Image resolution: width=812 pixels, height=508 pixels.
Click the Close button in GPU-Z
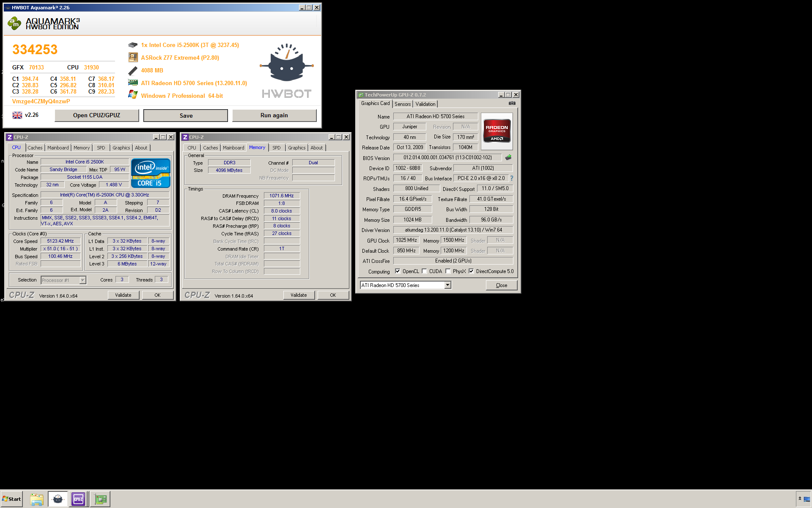pos(502,285)
